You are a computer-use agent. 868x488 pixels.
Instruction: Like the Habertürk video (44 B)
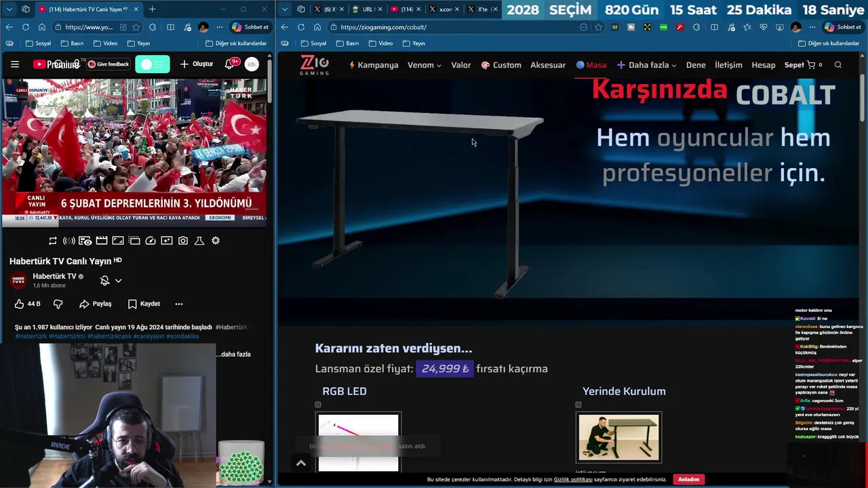27,304
